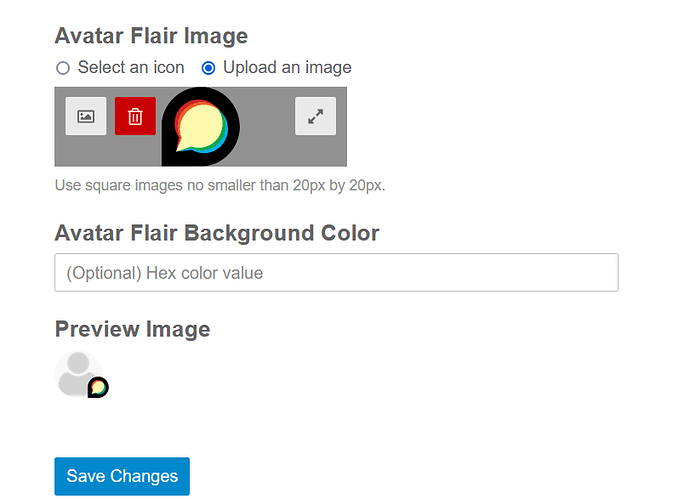The width and height of the screenshot is (690, 499).
Task: Click the "(Optional) Hex color value" placeholder text
Action: coord(165,273)
